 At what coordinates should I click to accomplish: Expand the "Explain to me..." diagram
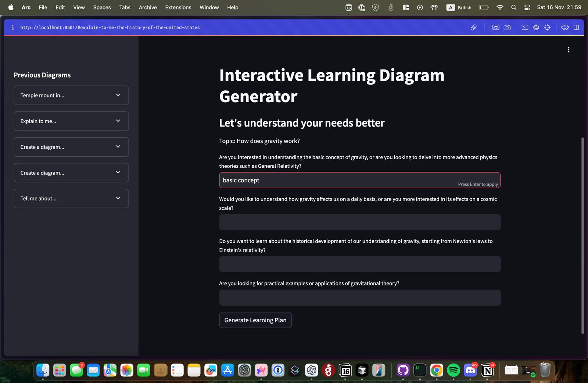click(x=71, y=121)
